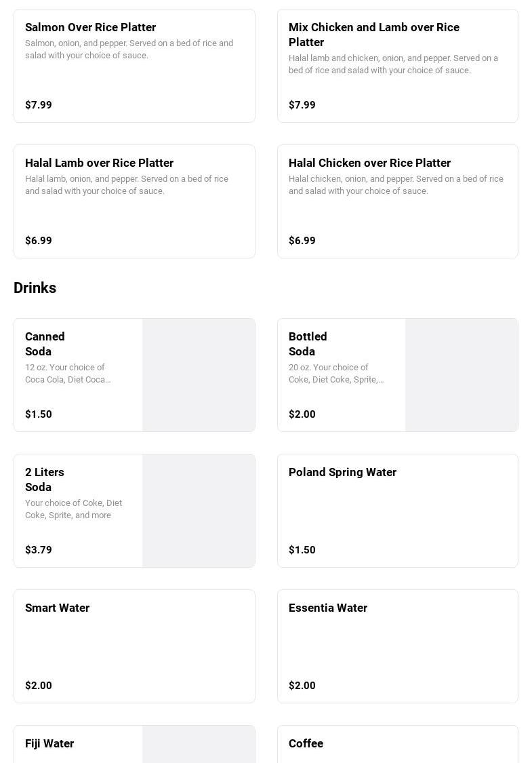Select the Smart Water menu card
This screenshot has height=763, width=532.
coord(134,646)
